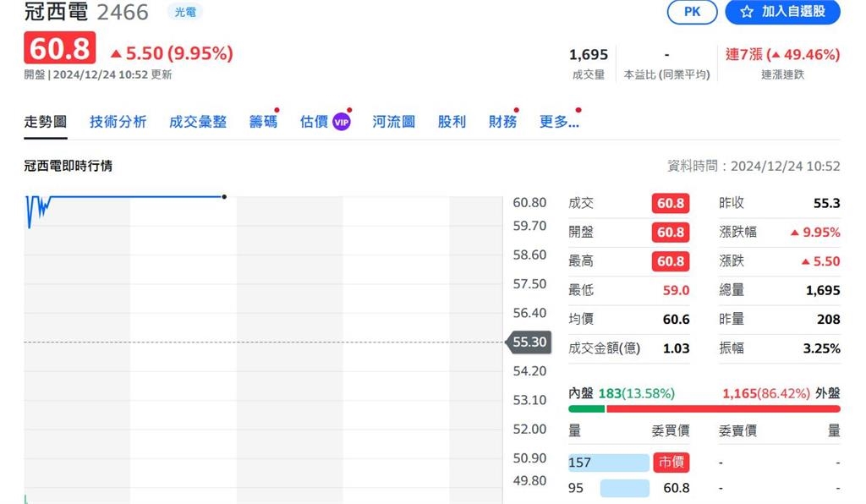
Task: Open the 財務 tab
Action: pyautogui.click(x=502, y=122)
